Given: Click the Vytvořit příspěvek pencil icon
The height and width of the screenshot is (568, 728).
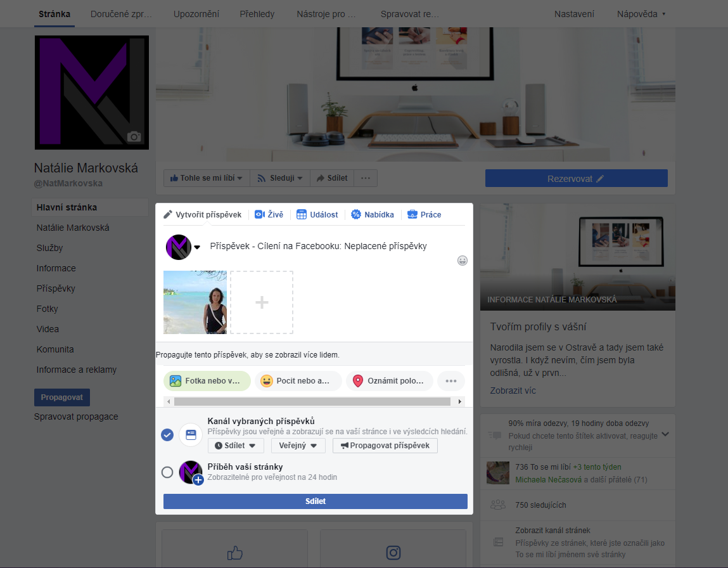Looking at the screenshot, I should pos(168,214).
